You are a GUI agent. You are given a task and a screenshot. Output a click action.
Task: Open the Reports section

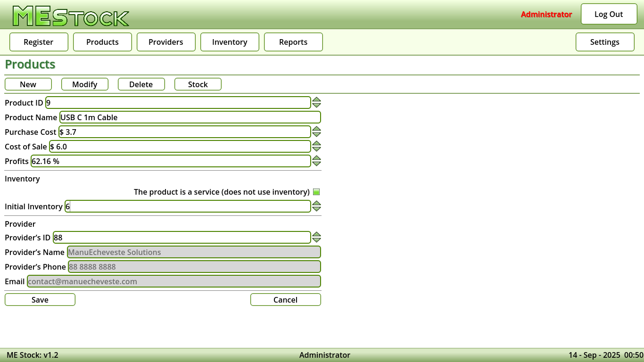click(293, 42)
